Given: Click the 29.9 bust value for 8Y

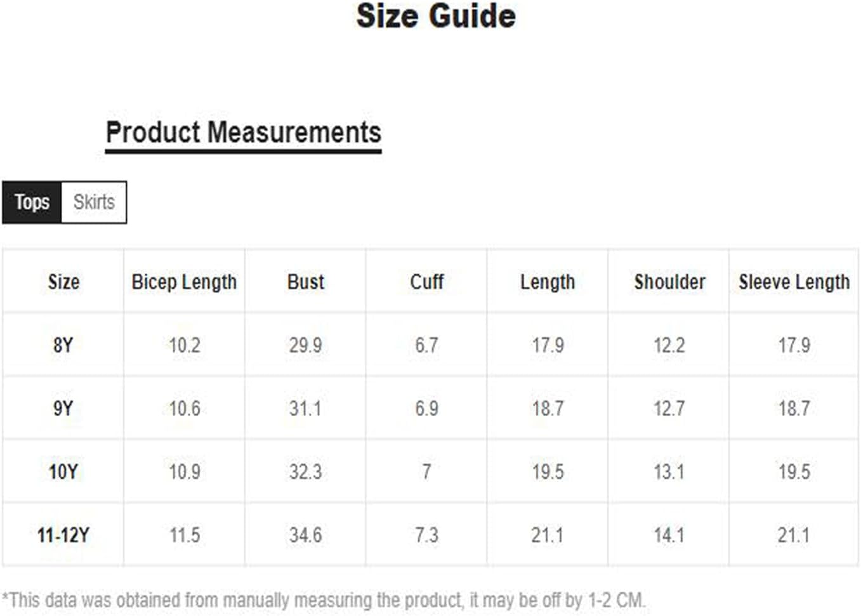Looking at the screenshot, I should point(305,345).
